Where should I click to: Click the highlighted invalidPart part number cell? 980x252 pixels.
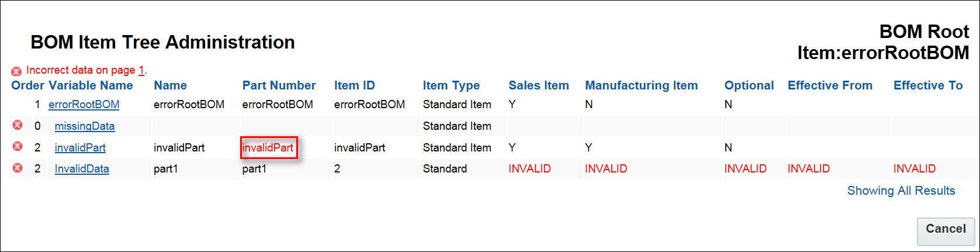click(268, 148)
